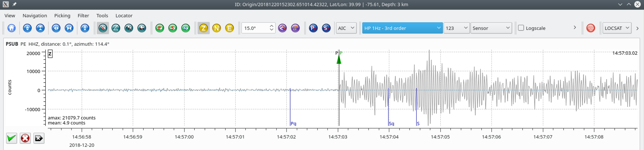Click the red X delete-pick button
Screen dimensions: 644x150
click(x=25, y=138)
